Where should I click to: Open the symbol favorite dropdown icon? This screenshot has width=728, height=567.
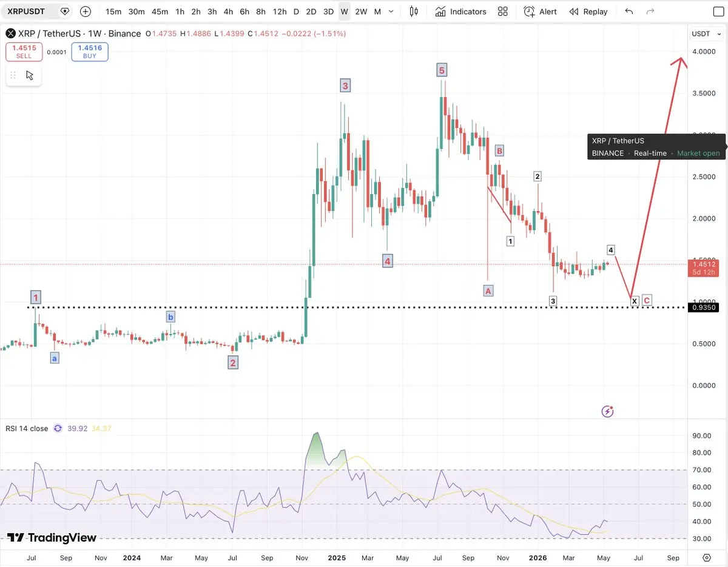(65, 12)
